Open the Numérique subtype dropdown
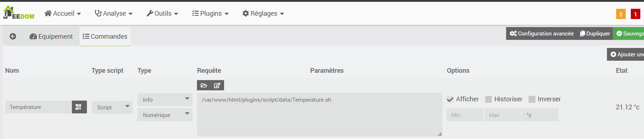The image size is (644, 139). (165, 115)
